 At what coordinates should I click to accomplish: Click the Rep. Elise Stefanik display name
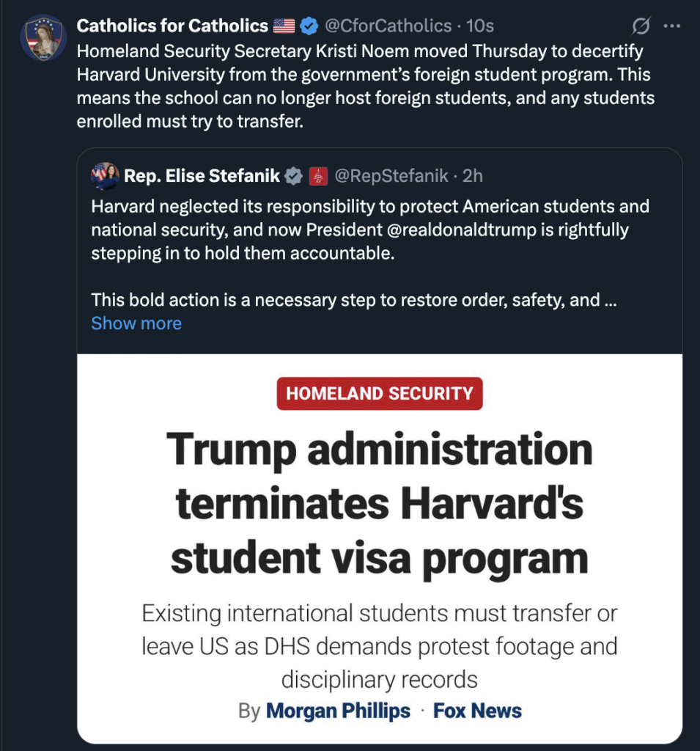click(202, 176)
